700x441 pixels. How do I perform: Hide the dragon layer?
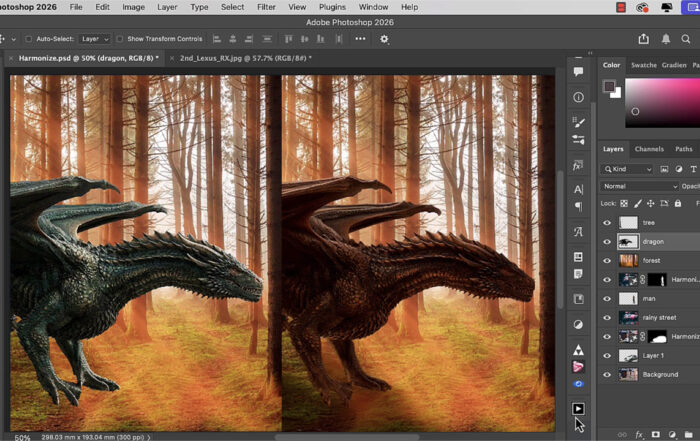[606, 241]
